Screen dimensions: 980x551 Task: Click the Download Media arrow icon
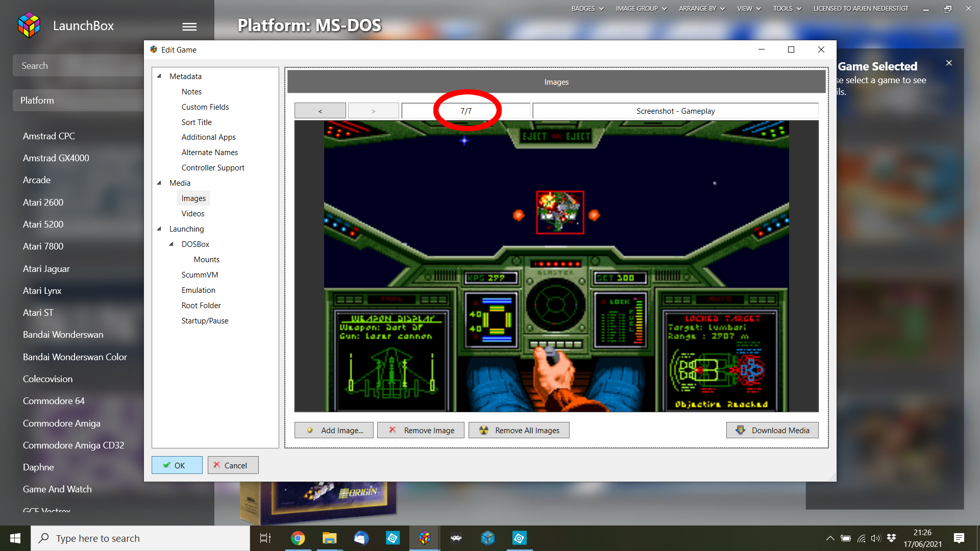click(740, 430)
